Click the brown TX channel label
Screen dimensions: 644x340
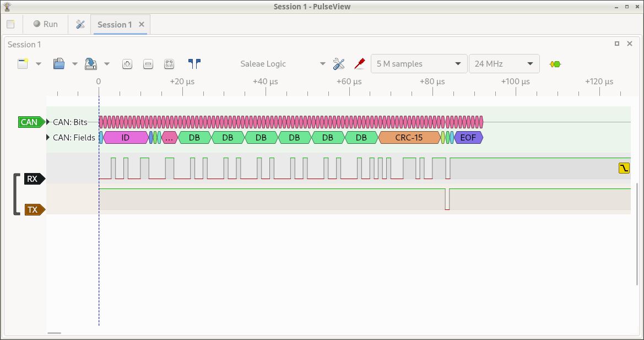tap(34, 209)
